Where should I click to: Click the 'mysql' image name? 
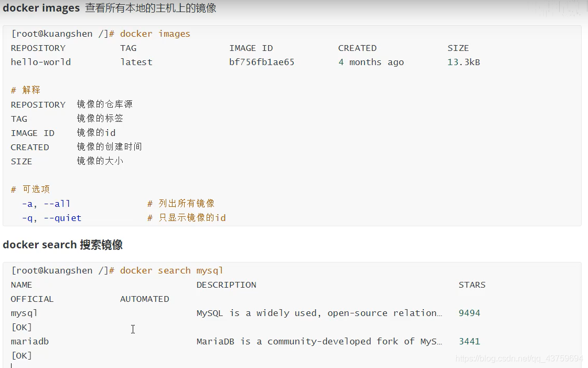(24, 313)
